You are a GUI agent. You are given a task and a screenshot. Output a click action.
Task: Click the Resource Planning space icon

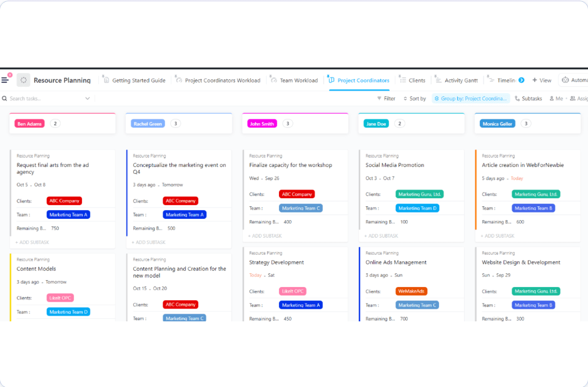click(x=23, y=80)
